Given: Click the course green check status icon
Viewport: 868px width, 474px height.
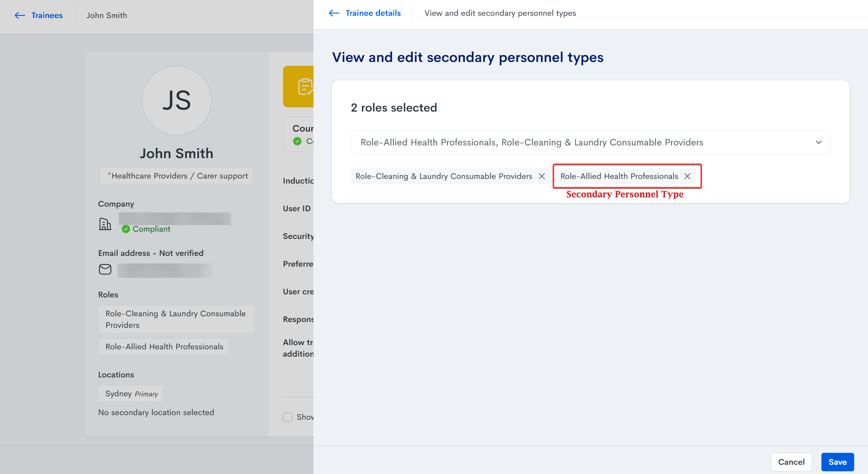Looking at the screenshot, I should 297,141.
